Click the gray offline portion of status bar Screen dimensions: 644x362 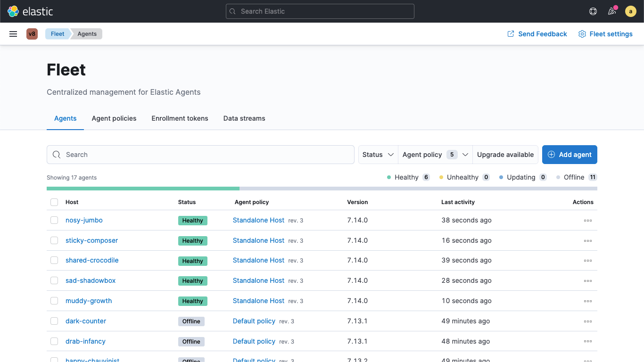click(x=418, y=189)
